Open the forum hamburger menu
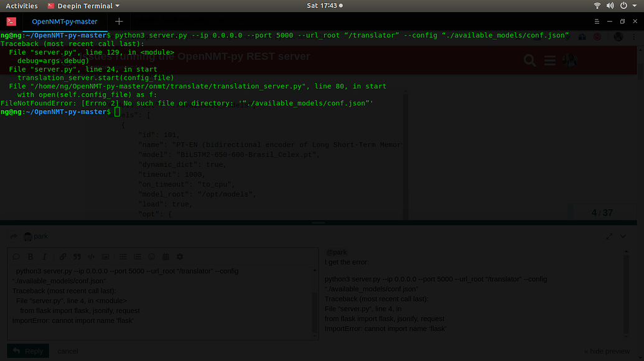Image resolution: width=644 pixels, height=361 pixels. tap(549, 61)
